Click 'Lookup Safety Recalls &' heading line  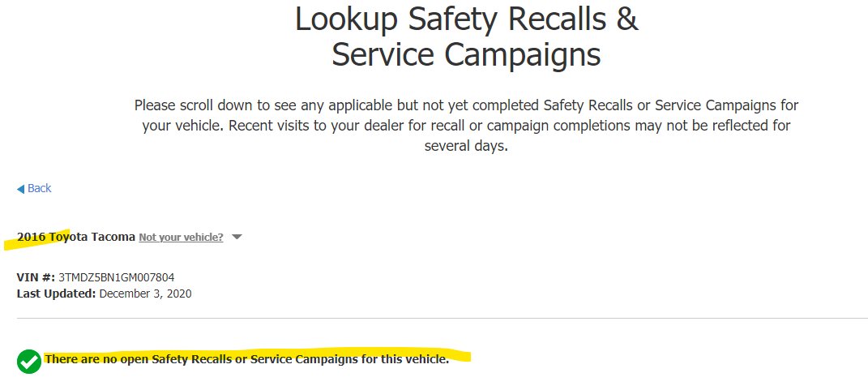[467, 19]
